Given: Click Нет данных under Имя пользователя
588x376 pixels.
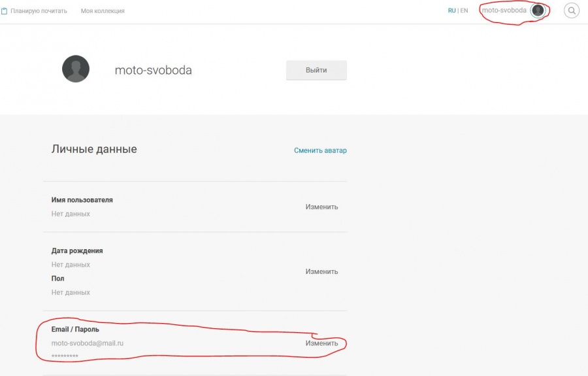Looking at the screenshot, I should [71, 214].
